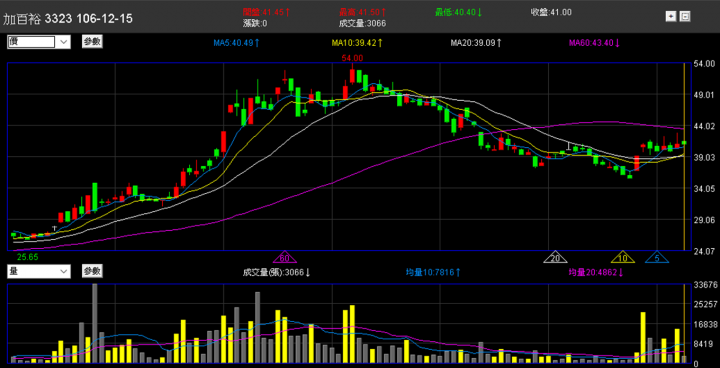The height and width of the screenshot is (368, 720).
Task: Click the 成交量:3066 text in the header
Action: pyautogui.click(x=362, y=23)
